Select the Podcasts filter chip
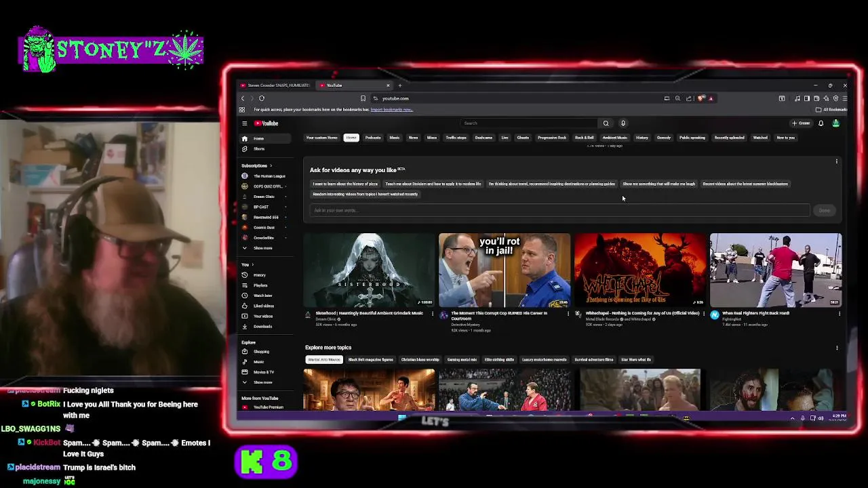This screenshot has height=488, width=868. [373, 138]
